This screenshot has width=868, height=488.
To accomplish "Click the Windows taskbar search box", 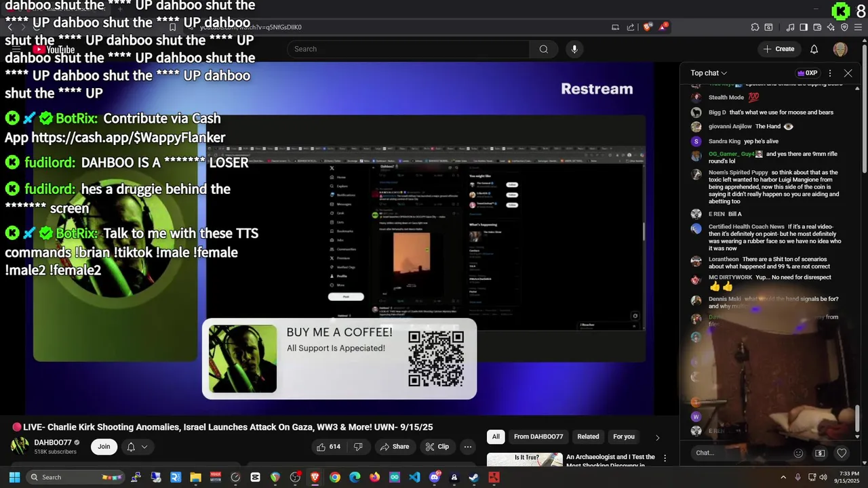I will [75, 477].
